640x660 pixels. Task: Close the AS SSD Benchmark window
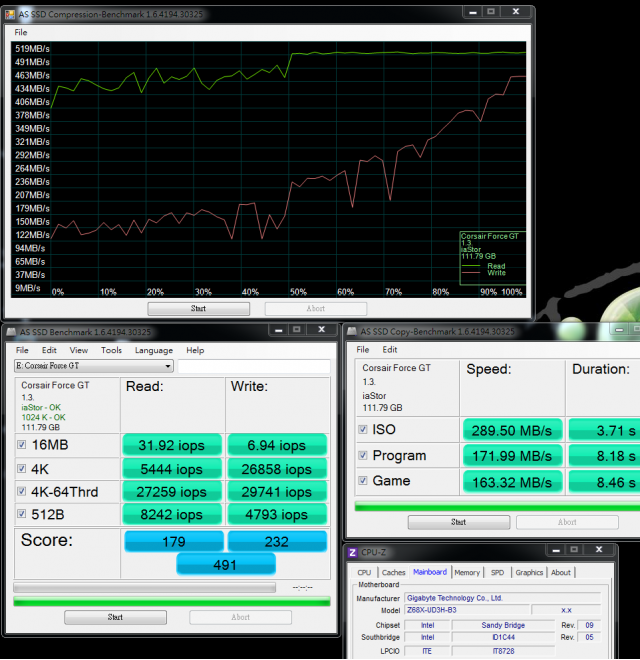322,330
